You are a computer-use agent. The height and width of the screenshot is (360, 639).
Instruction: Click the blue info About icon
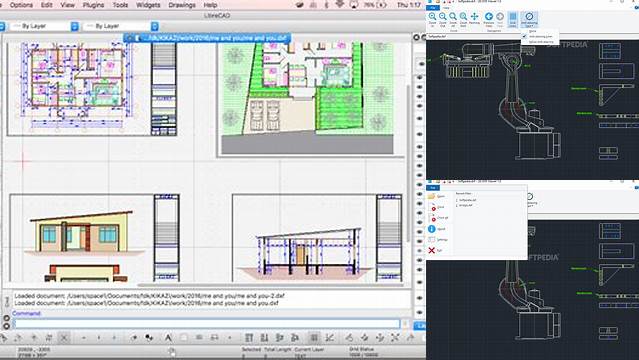pos(432,229)
